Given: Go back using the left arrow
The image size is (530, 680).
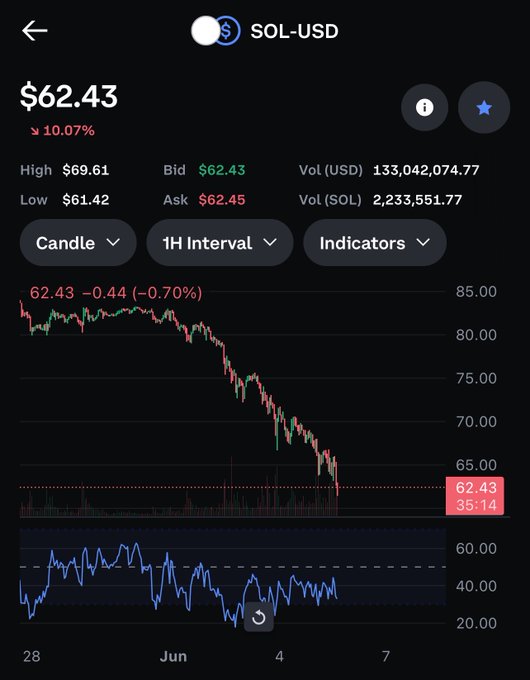Looking at the screenshot, I should pos(35,31).
